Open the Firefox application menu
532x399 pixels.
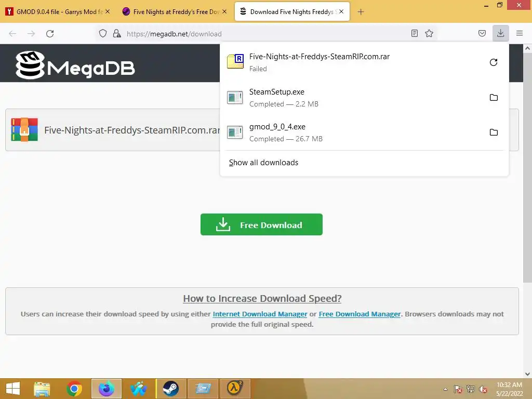[520, 33]
